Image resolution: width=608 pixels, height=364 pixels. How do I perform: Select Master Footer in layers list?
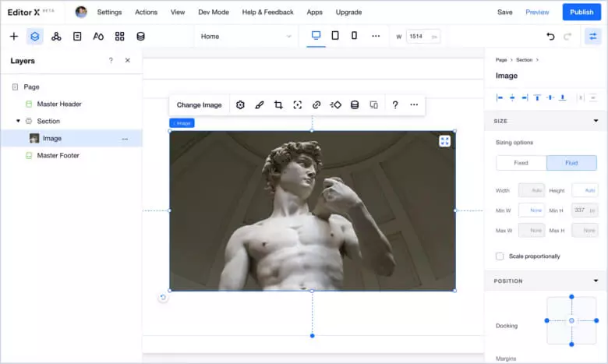58,156
